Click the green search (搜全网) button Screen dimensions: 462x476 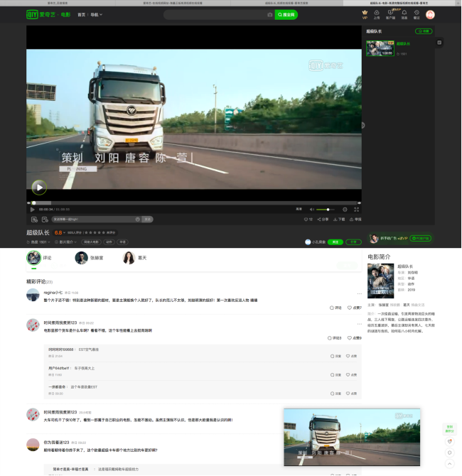(x=286, y=15)
